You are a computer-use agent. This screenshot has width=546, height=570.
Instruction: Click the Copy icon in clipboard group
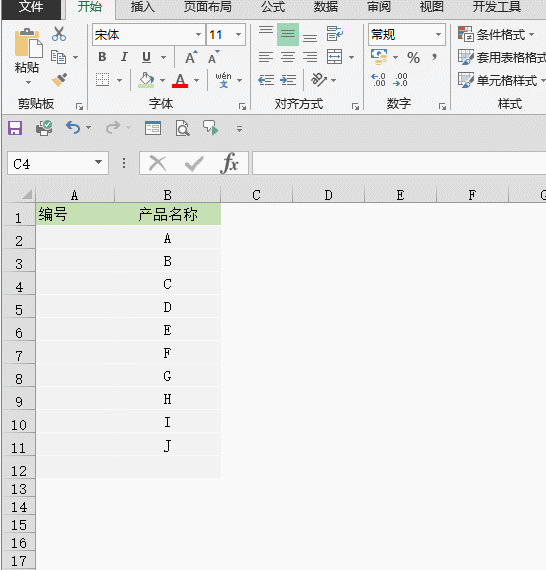59,57
